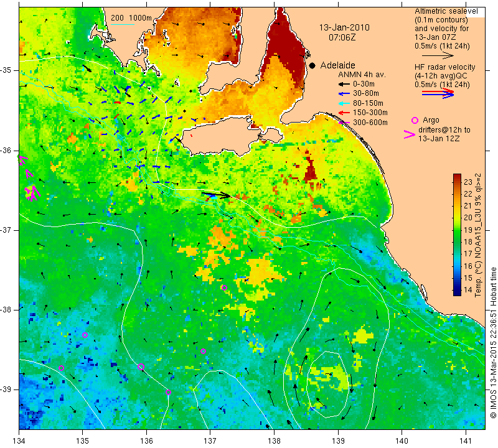Click the 'Altimetric sealevel' legend heading
The image size is (498, 448).
click(x=446, y=11)
